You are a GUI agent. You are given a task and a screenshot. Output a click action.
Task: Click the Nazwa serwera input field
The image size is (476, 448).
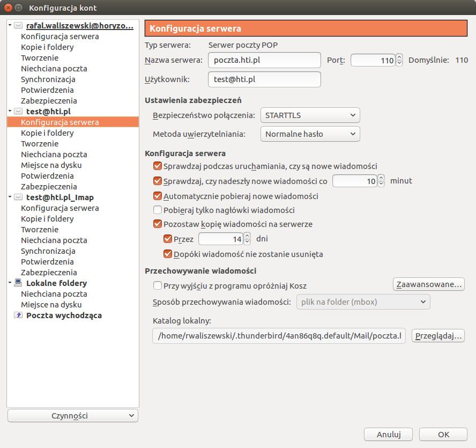tap(264, 60)
